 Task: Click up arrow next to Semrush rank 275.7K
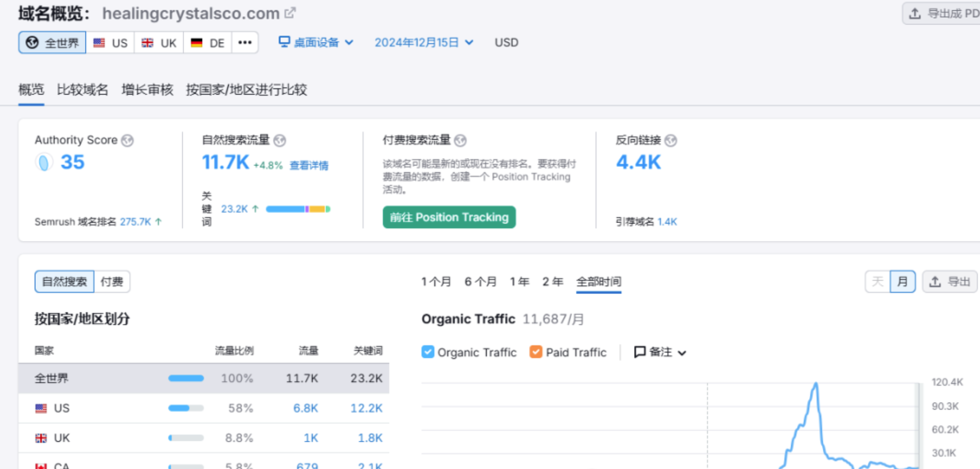point(158,221)
